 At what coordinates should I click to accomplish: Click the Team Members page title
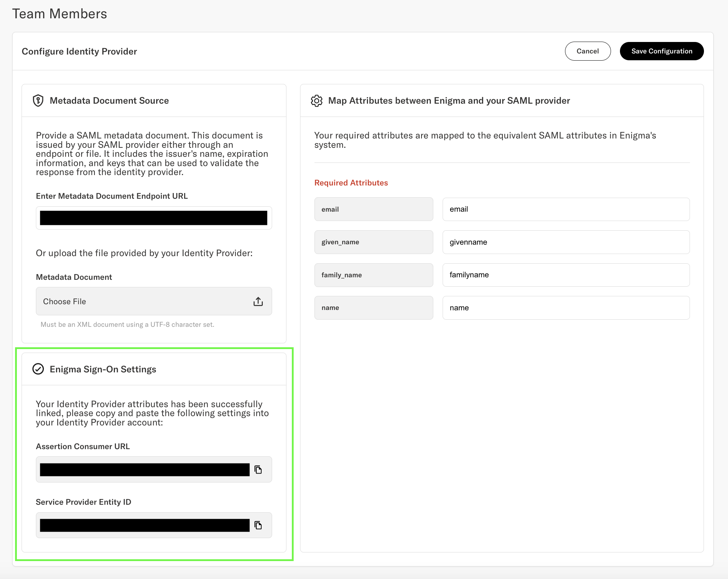tap(60, 14)
